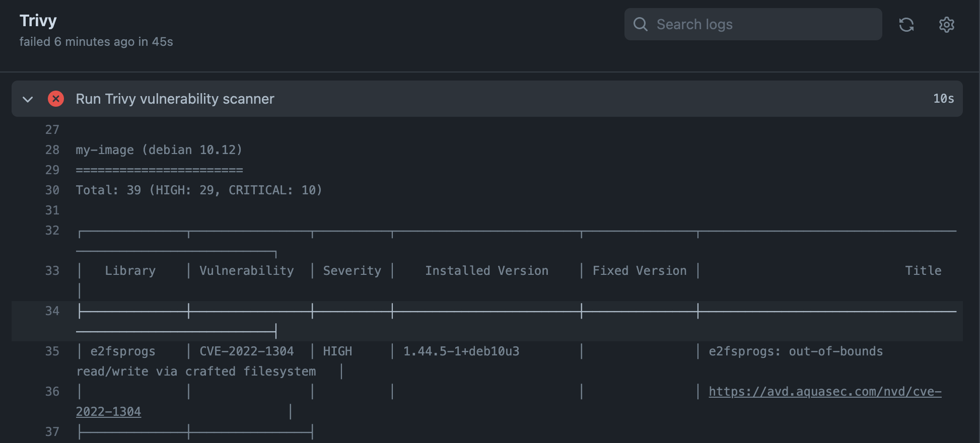Click the Trivy job title heading

(x=38, y=21)
